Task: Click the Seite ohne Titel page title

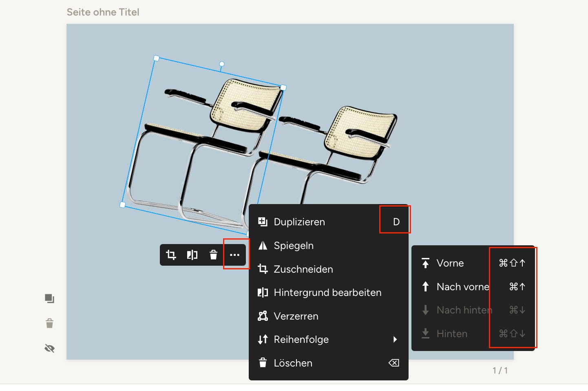Action: [x=103, y=12]
